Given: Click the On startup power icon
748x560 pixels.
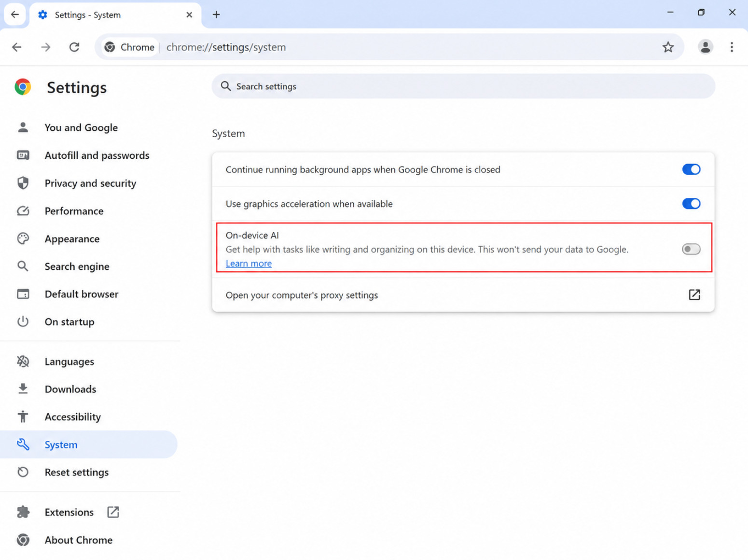Looking at the screenshot, I should coord(23,322).
